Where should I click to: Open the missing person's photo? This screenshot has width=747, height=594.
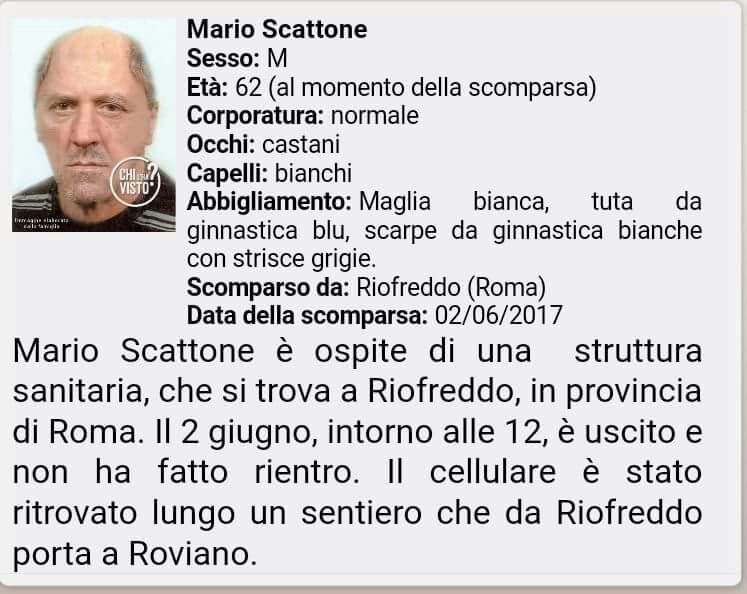coord(94,125)
